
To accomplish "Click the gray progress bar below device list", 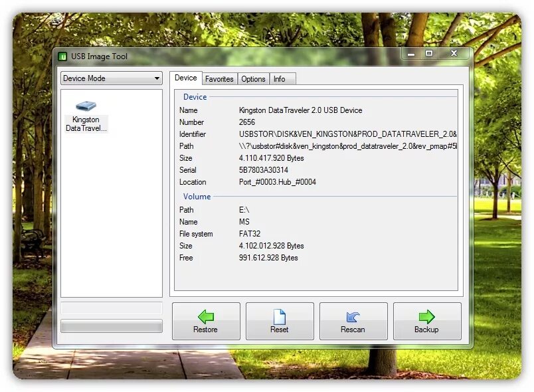I will coord(112,326).
